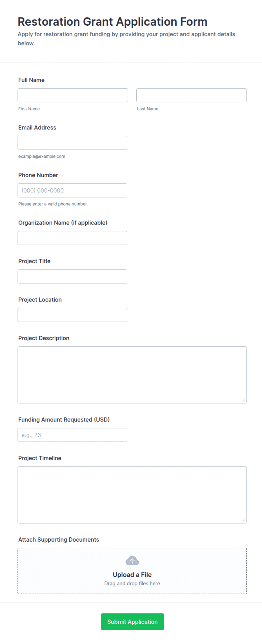Select the Phone Number input box
262x644 pixels.
(x=72, y=190)
